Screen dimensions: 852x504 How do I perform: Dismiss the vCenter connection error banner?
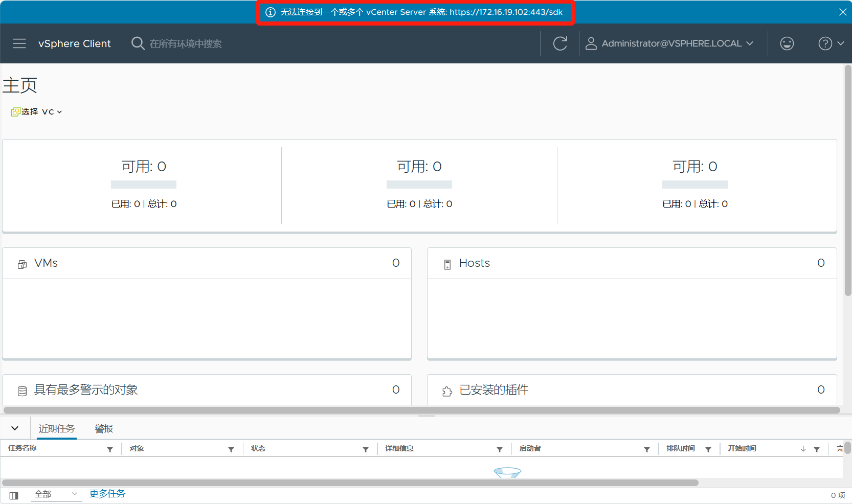pyautogui.click(x=842, y=12)
